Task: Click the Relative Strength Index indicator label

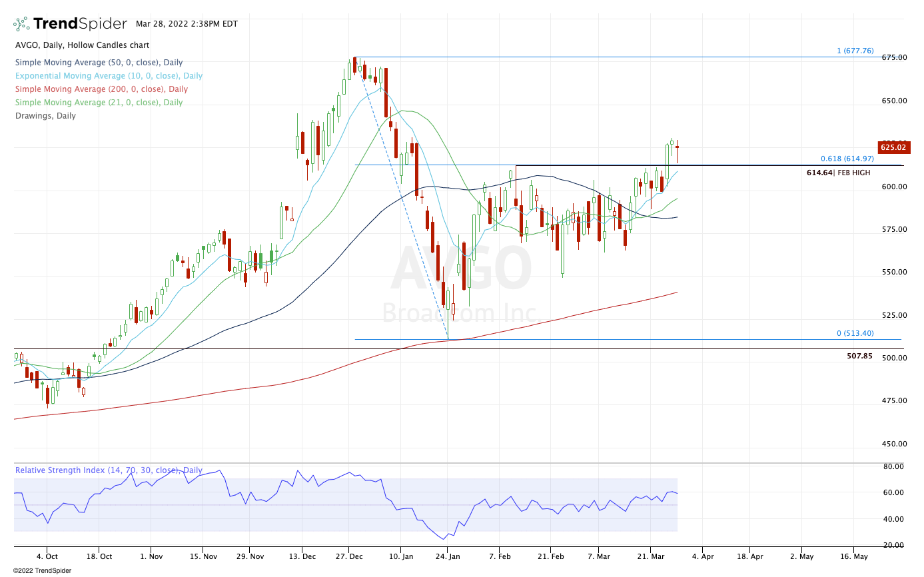Action: [x=109, y=470]
